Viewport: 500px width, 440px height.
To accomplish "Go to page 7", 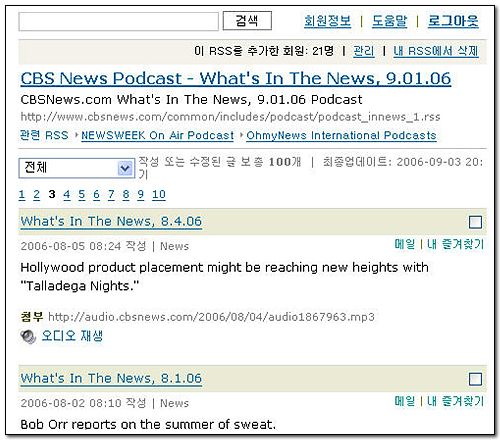I will point(111,194).
